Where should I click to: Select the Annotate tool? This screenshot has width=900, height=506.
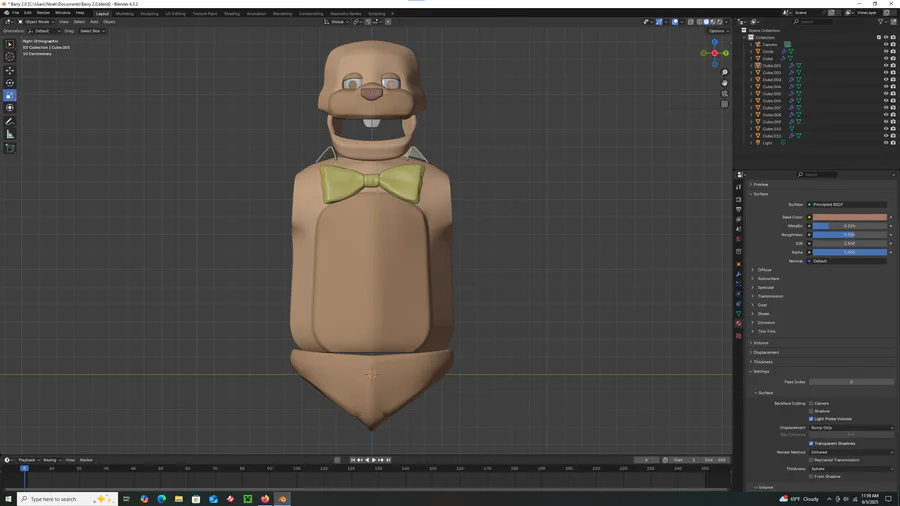pyautogui.click(x=10, y=122)
